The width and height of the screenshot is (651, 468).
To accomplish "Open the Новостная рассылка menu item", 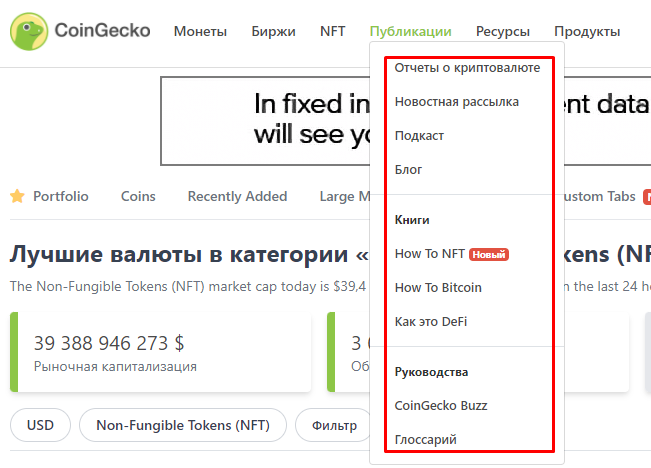I will point(457,102).
